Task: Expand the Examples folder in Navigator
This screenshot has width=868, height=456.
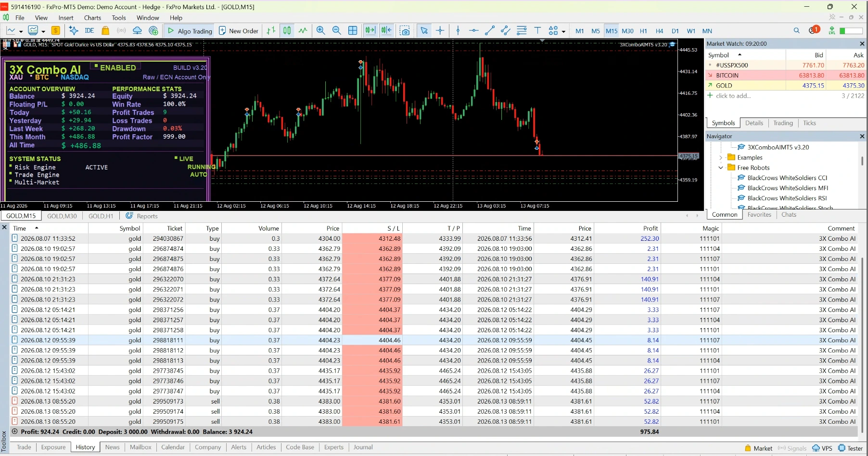Action: pos(721,157)
